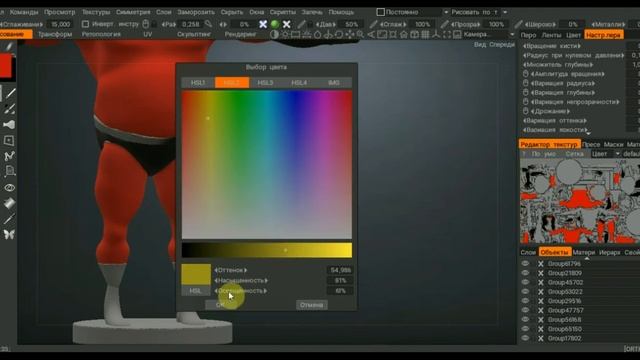
Task: Open the Постоянно dropdown arrow
Action: (446, 12)
